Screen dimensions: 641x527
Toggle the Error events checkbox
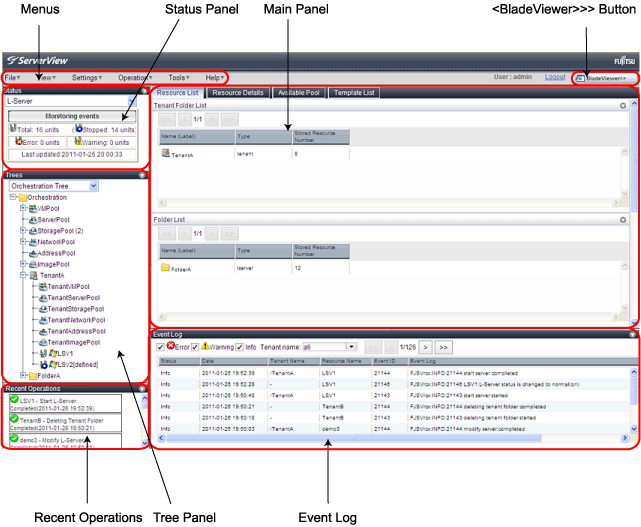162,347
